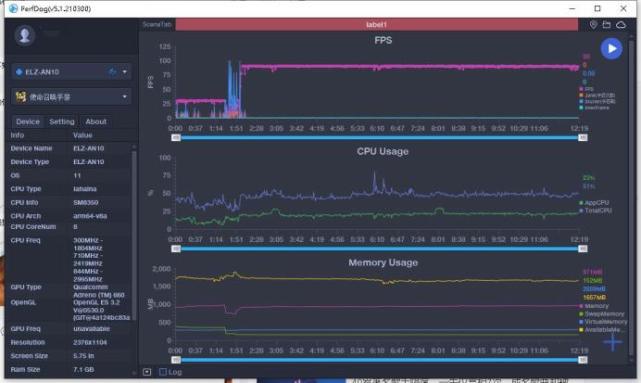641x383 pixels.
Task: Click the blue plus icon
Action: [x=612, y=342]
